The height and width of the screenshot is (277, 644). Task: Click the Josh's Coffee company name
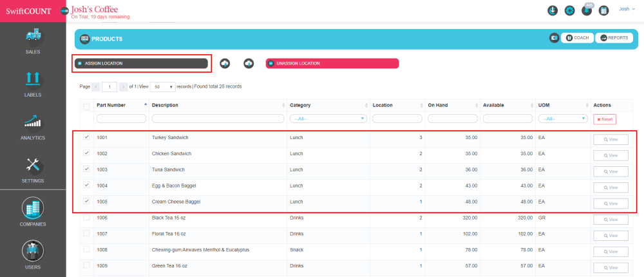95,9
